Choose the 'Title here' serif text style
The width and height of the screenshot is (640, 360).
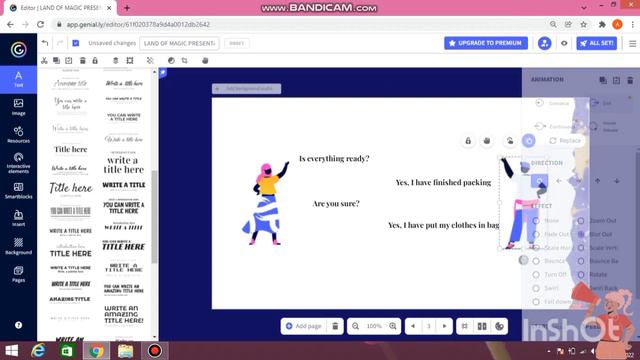pyautogui.click(x=71, y=149)
